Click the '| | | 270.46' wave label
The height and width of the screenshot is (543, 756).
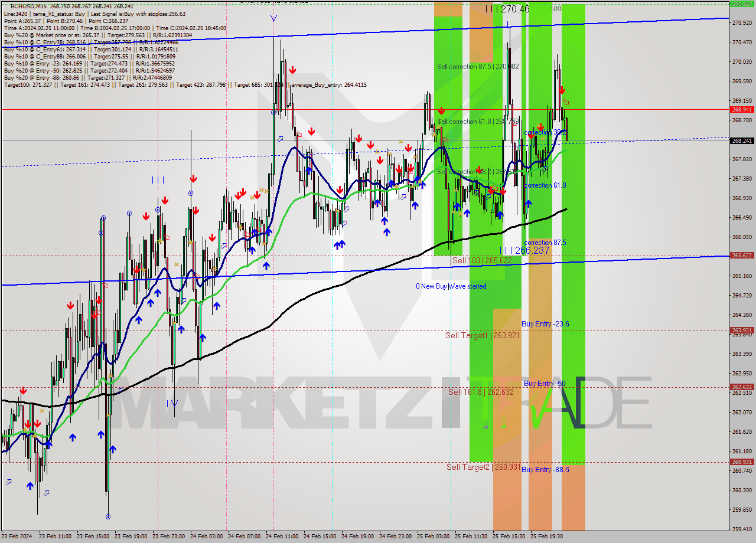[507, 9]
